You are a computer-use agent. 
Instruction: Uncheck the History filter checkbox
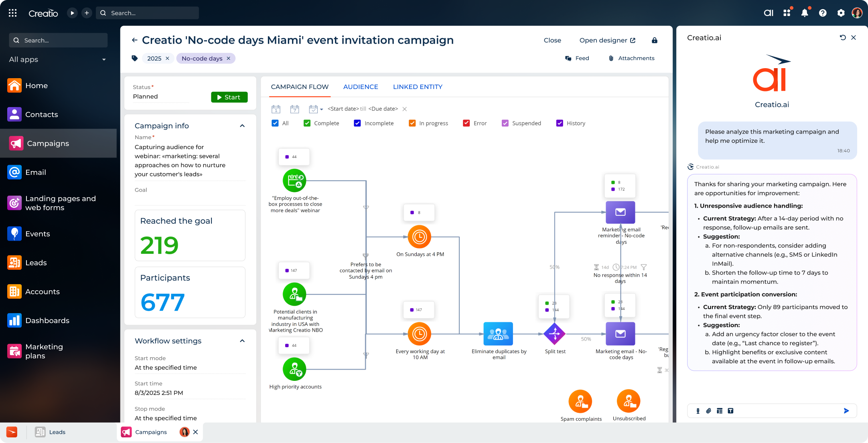[560, 123]
